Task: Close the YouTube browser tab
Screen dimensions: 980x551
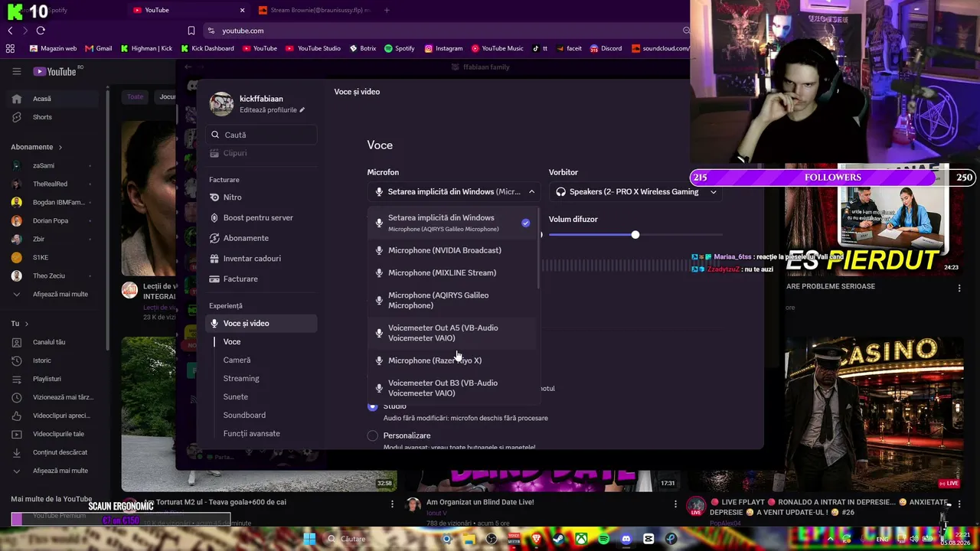Action: 243,10
